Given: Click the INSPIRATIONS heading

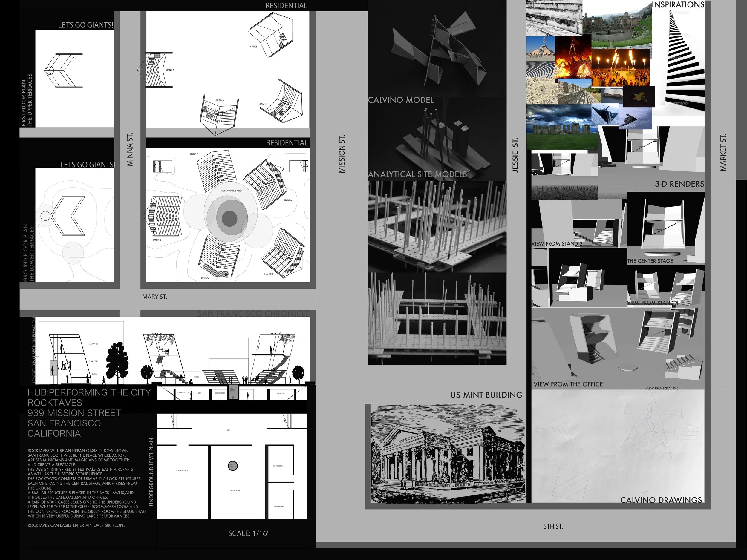Looking at the screenshot, I should tap(678, 5).
